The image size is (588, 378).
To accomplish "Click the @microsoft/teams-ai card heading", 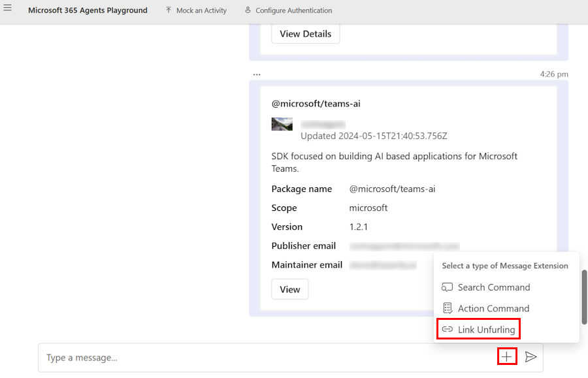I will pos(316,104).
